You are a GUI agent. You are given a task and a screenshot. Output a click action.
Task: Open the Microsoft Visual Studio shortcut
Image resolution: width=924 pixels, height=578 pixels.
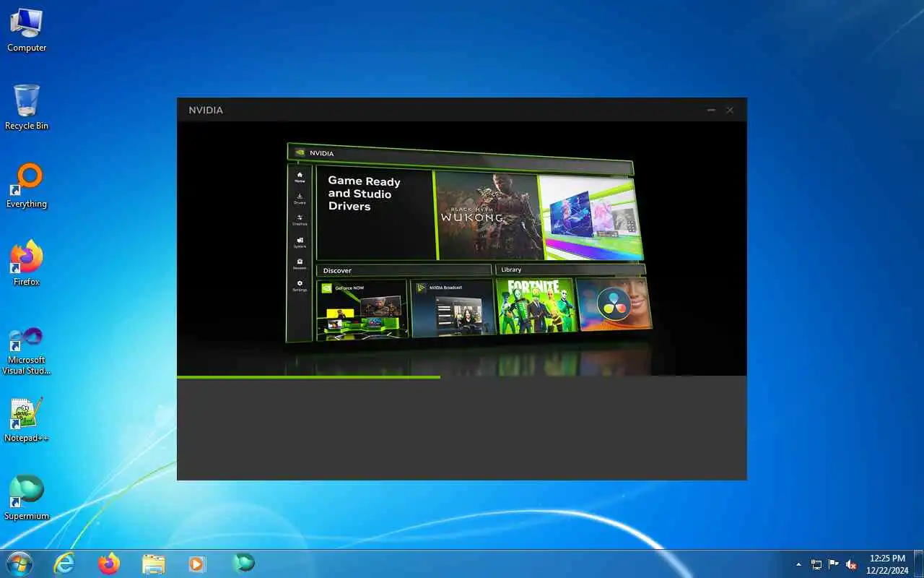tap(27, 350)
